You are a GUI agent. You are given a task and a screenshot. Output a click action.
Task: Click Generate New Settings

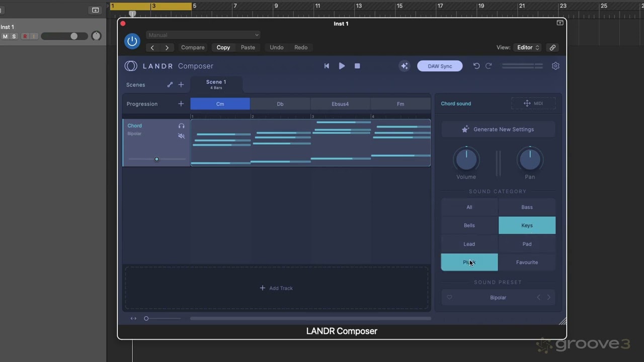pyautogui.click(x=498, y=129)
